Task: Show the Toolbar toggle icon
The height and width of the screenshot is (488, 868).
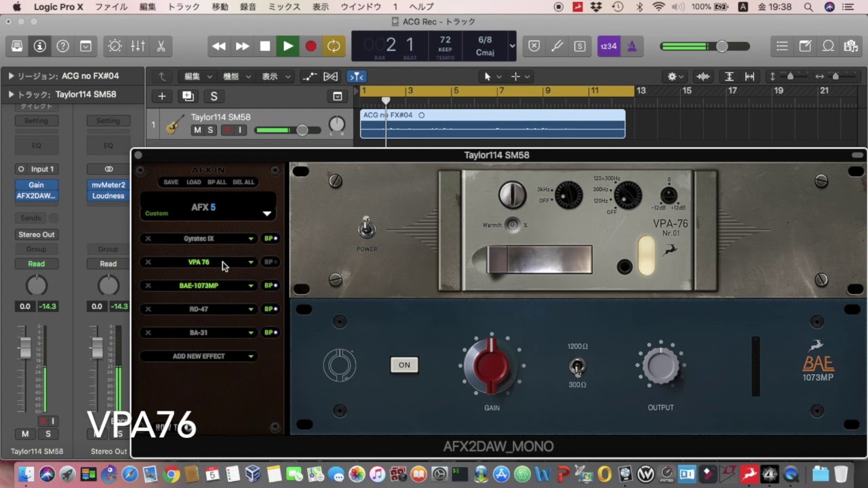Action: pyautogui.click(x=86, y=46)
